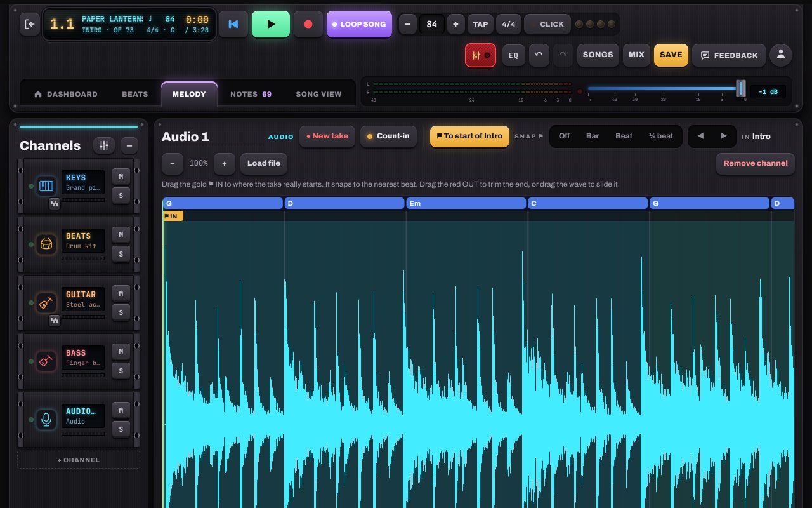Open the NOTES tab
The width and height of the screenshot is (812, 508).
click(x=251, y=94)
